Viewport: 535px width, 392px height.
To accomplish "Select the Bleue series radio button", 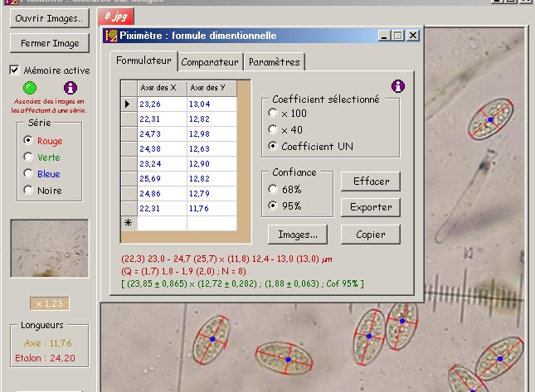I will 28,173.
